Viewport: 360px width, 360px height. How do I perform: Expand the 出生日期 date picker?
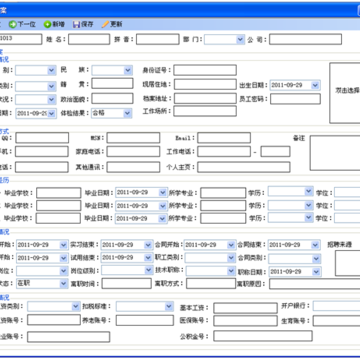(x=315, y=85)
